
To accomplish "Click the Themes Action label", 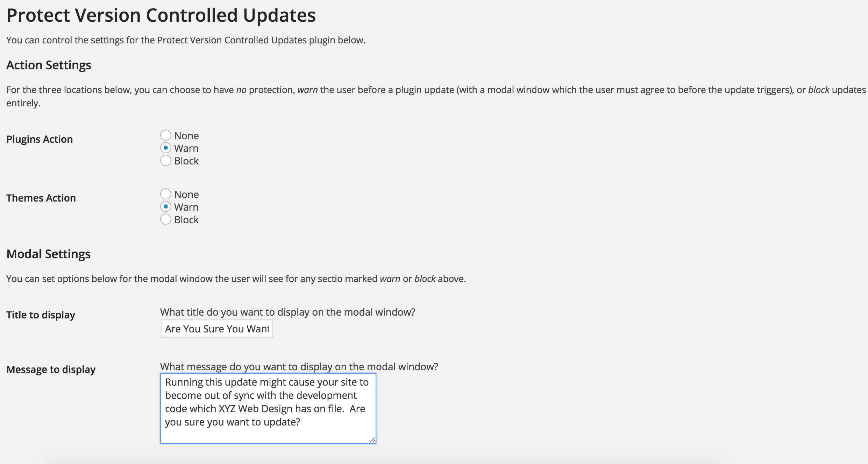I will click(41, 198).
